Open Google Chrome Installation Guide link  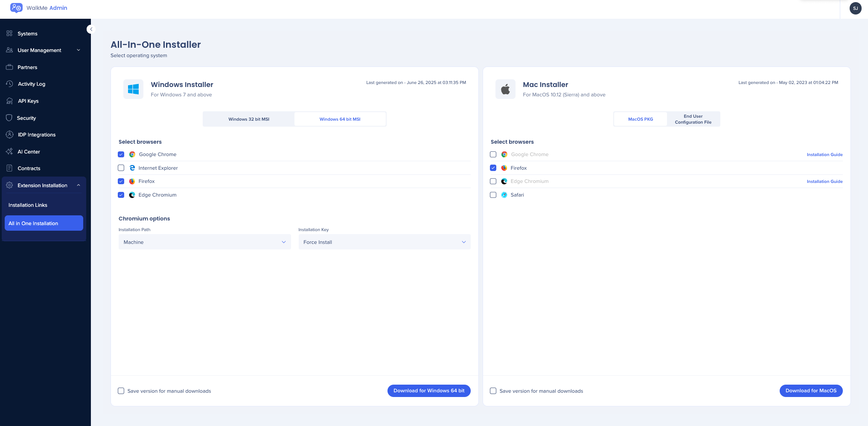(824, 155)
